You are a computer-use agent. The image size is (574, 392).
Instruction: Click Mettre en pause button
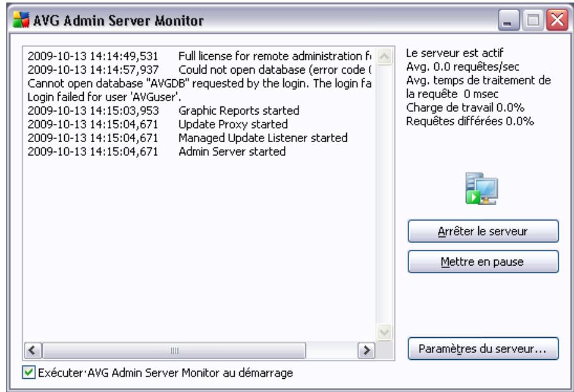click(483, 262)
